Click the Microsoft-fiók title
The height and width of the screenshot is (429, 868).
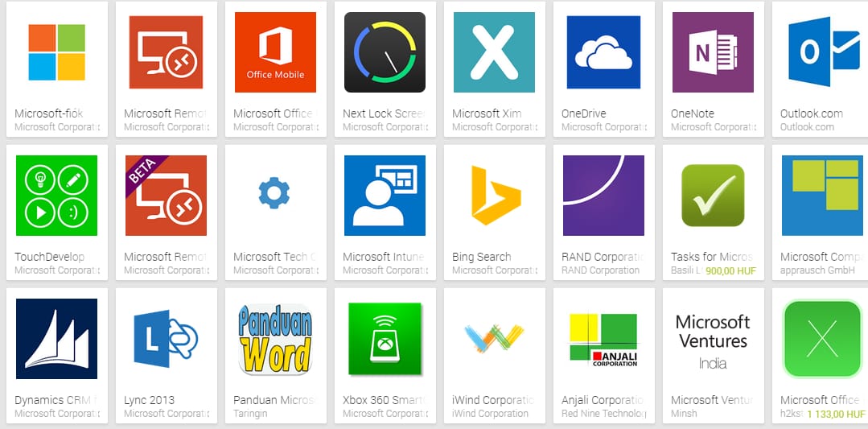[x=49, y=113]
